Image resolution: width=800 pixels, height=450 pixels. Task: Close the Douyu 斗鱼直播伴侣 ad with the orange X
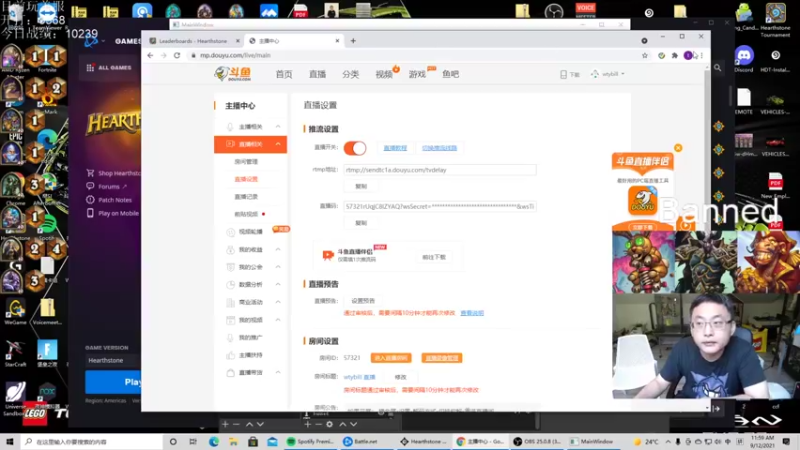click(x=678, y=147)
